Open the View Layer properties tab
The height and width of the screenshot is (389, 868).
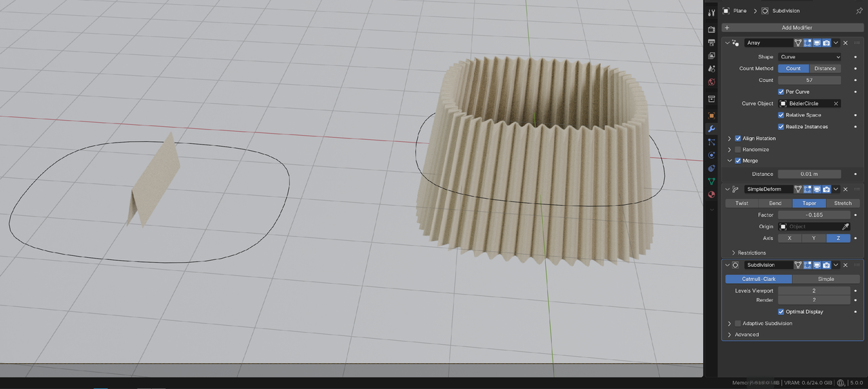[x=711, y=56]
